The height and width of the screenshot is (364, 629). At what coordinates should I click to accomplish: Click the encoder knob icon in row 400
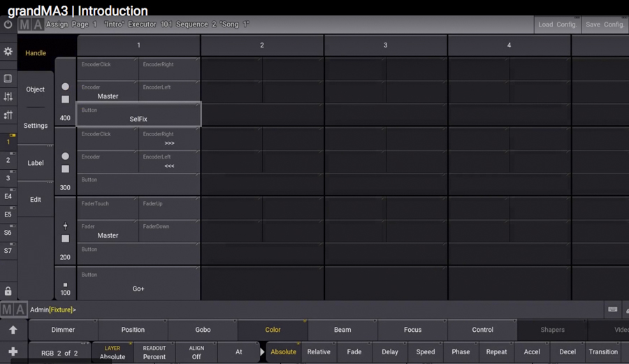[x=66, y=87]
